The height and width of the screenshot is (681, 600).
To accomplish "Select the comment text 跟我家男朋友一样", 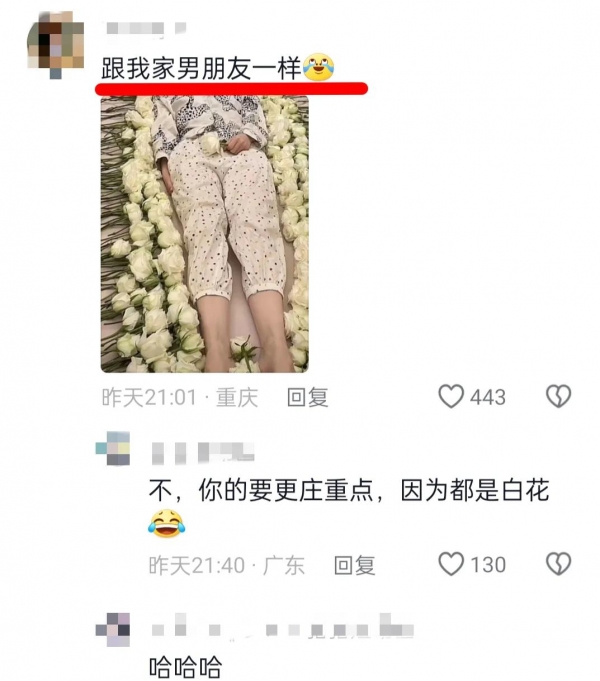I will 201,69.
